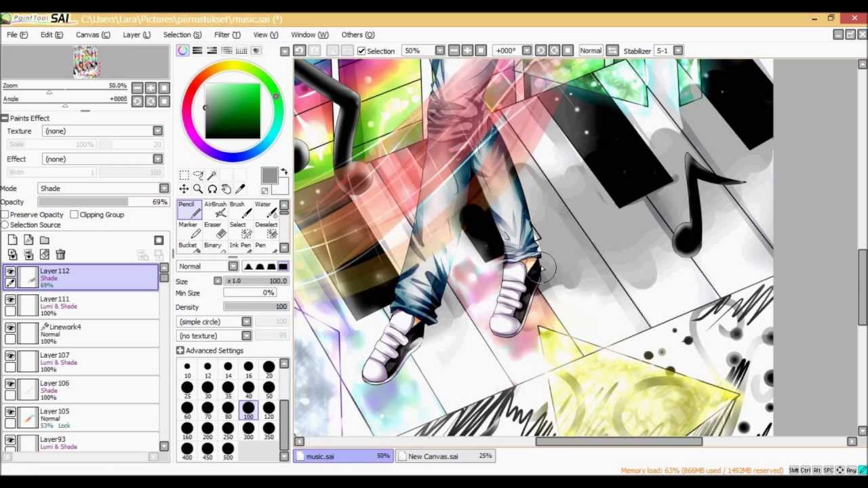Open the brush blending mode Normal dropdown
Screen dimensions: 868x488
[207, 266]
